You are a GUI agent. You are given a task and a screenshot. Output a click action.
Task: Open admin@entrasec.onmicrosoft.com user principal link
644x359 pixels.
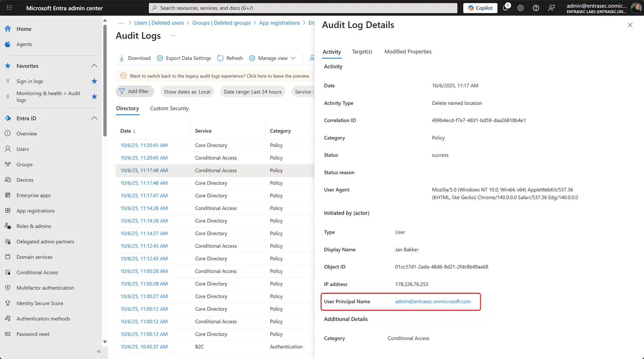[x=433, y=302]
